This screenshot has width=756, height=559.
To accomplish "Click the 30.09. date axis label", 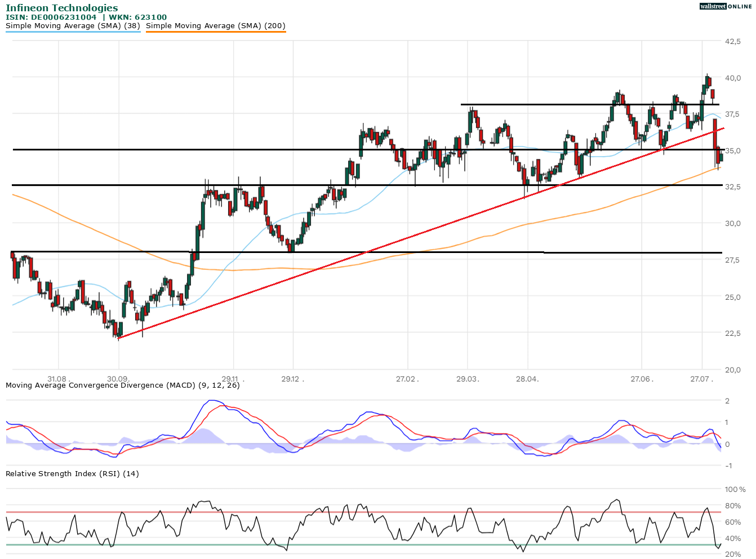I will (118, 379).
